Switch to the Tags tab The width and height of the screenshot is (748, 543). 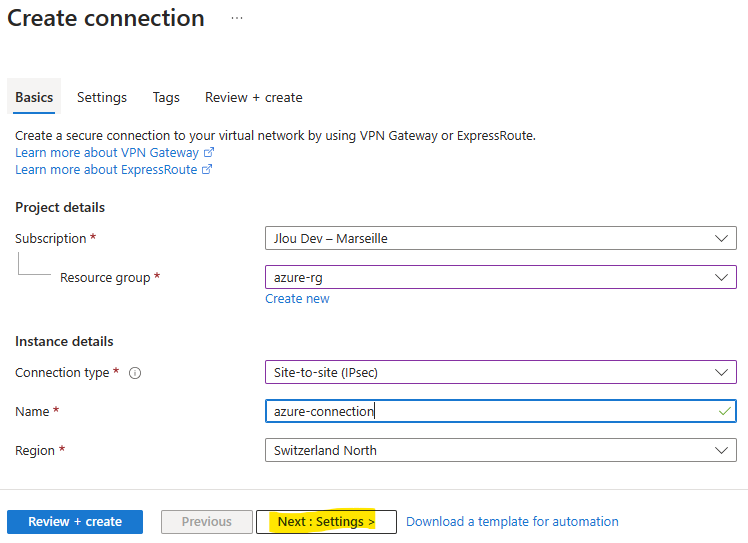point(166,97)
